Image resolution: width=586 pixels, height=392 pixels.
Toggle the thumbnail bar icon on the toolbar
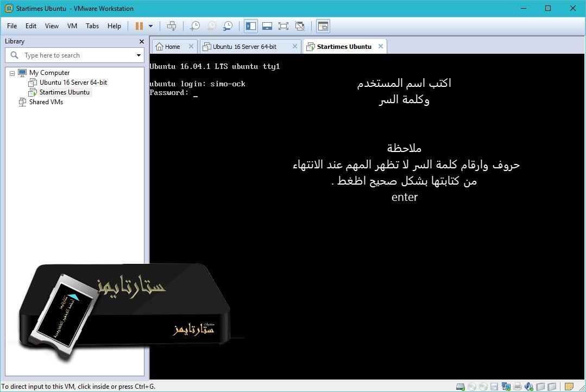[323, 26]
